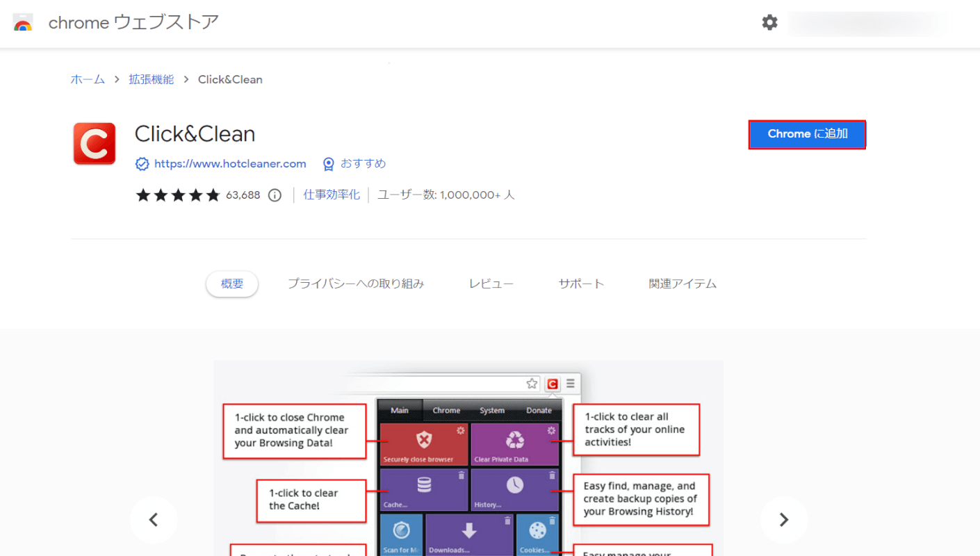Click the rating info circle icon

(x=275, y=195)
